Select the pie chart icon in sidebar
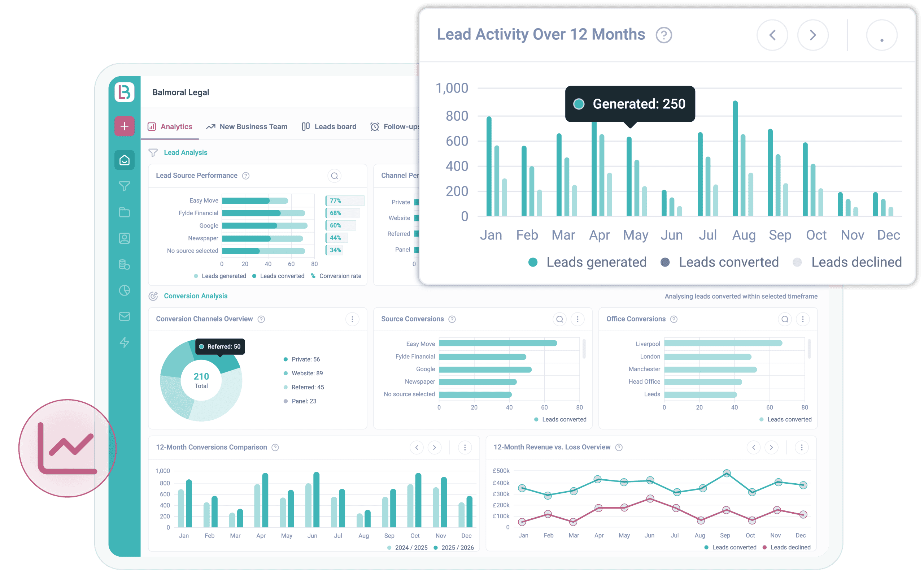Viewport: 924px width, 570px height. coord(124,290)
